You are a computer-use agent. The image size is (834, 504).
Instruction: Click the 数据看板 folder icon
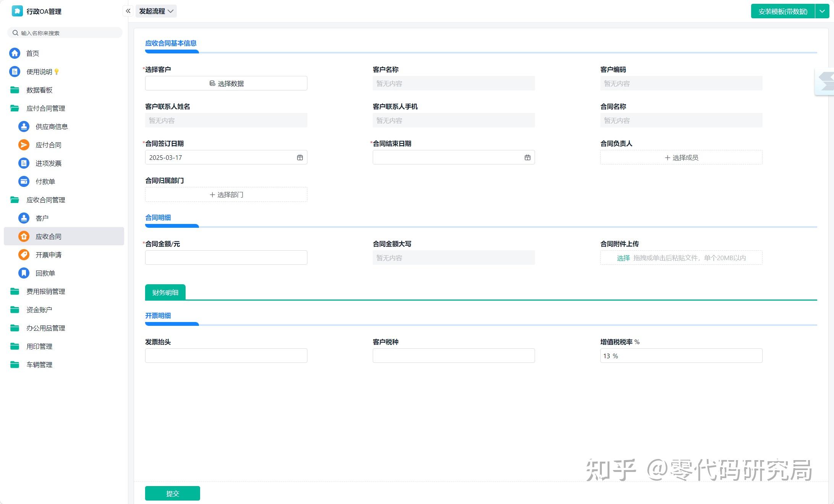point(15,90)
